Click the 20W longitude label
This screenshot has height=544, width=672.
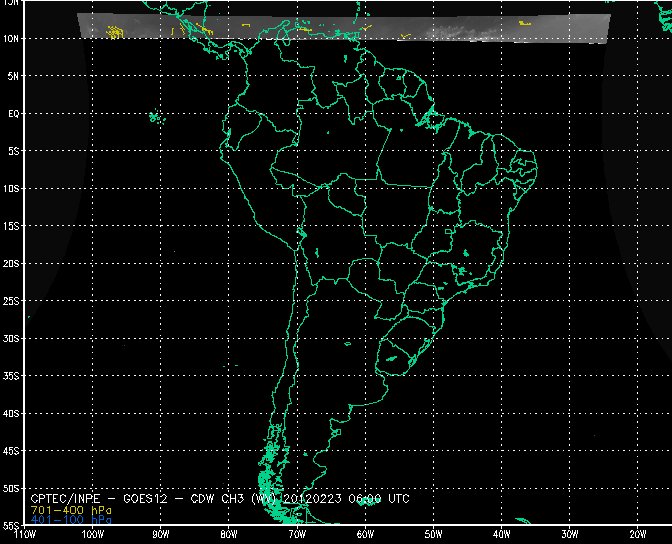pyautogui.click(x=638, y=535)
